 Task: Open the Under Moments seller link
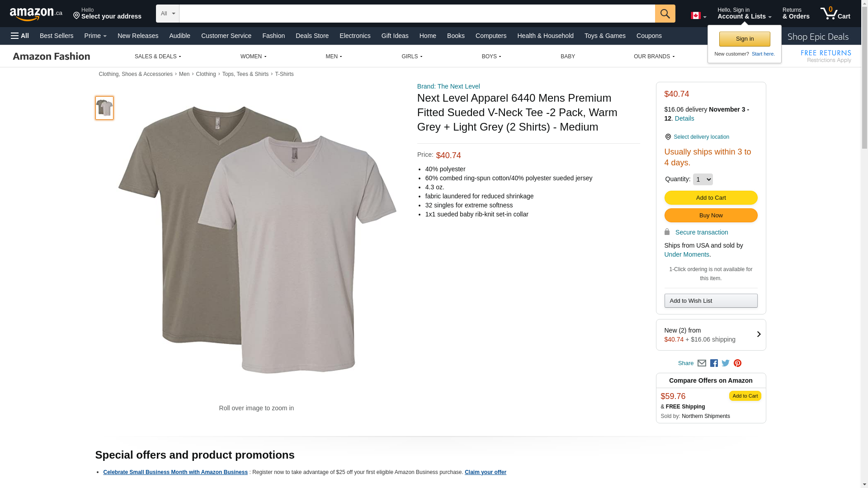pyautogui.click(x=686, y=254)
